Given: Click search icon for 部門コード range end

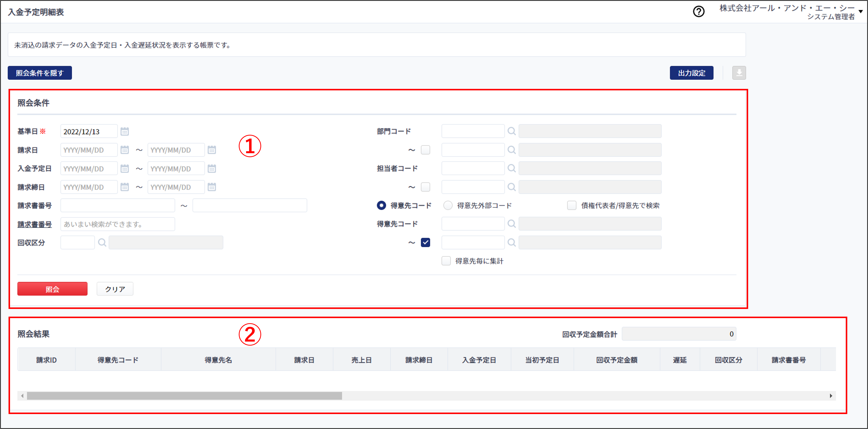Looking at the screenshot, I should [x=511, y=150].
